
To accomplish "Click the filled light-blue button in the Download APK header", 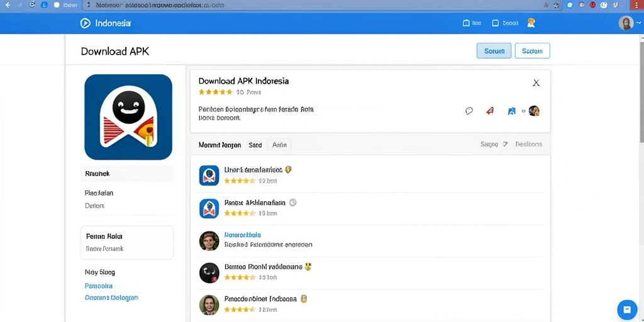I will click(494, 50).
